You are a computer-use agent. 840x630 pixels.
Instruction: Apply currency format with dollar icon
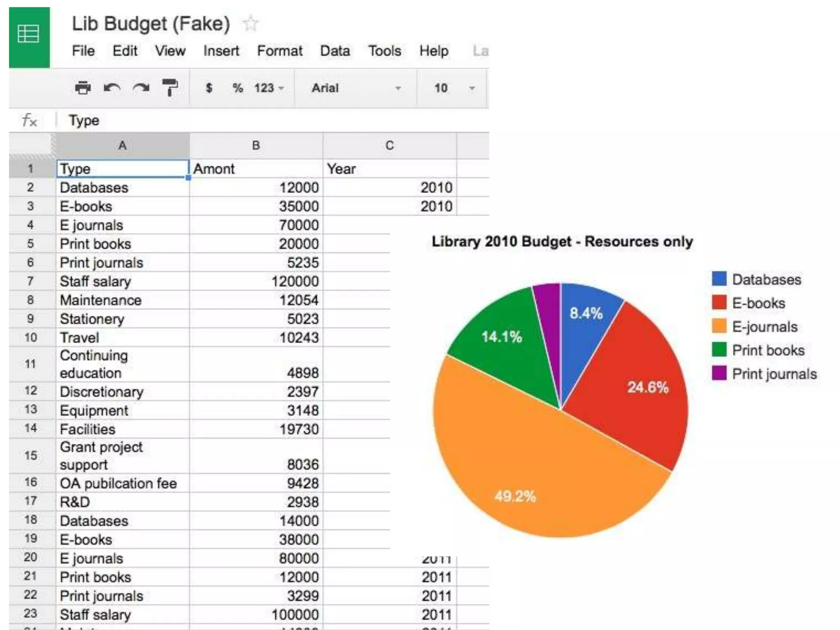[209, 88]
